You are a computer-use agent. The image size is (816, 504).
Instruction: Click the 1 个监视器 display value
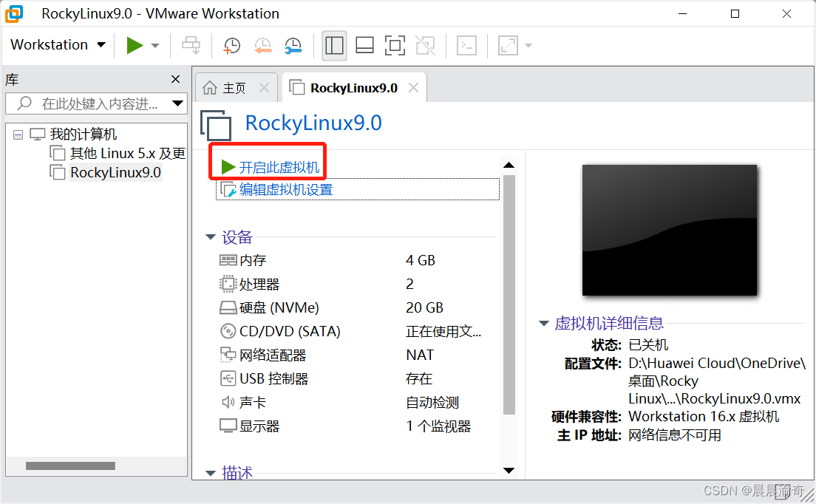438,426
